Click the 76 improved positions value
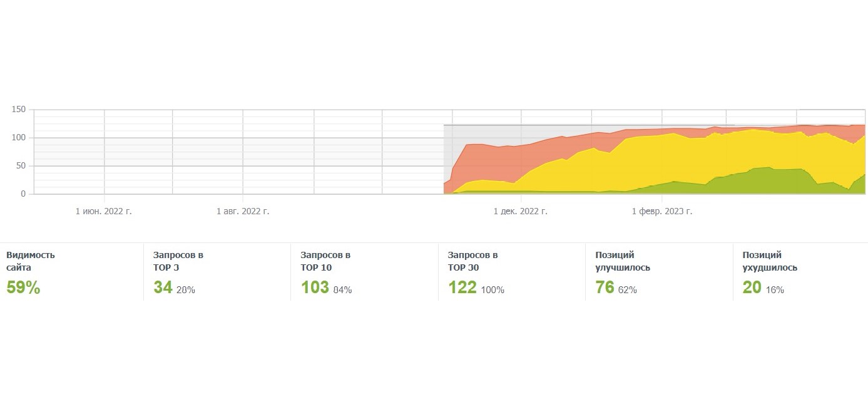868x394 pixels. pyautogui.click(x=605, y=288)
